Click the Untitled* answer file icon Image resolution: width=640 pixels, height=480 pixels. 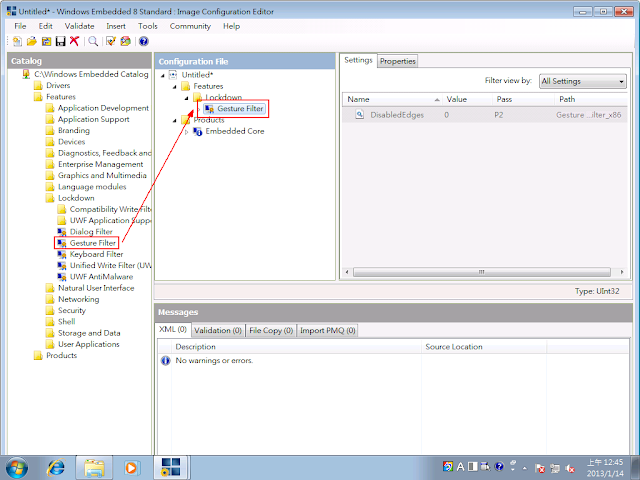[173, 75]
